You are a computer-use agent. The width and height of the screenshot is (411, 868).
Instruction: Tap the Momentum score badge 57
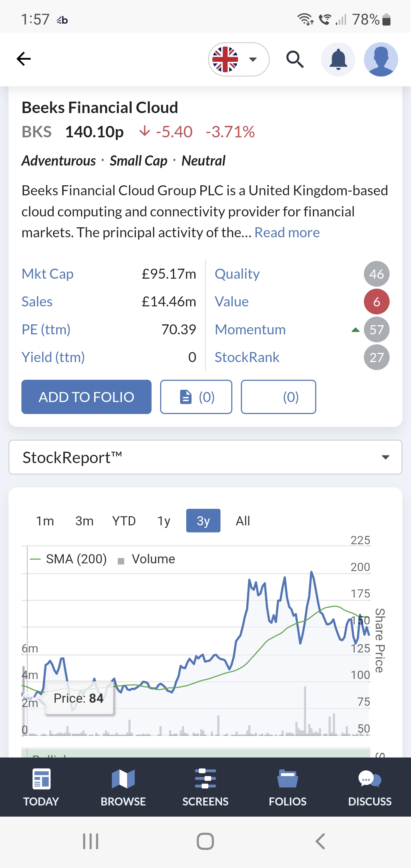(x=377, y=329)
